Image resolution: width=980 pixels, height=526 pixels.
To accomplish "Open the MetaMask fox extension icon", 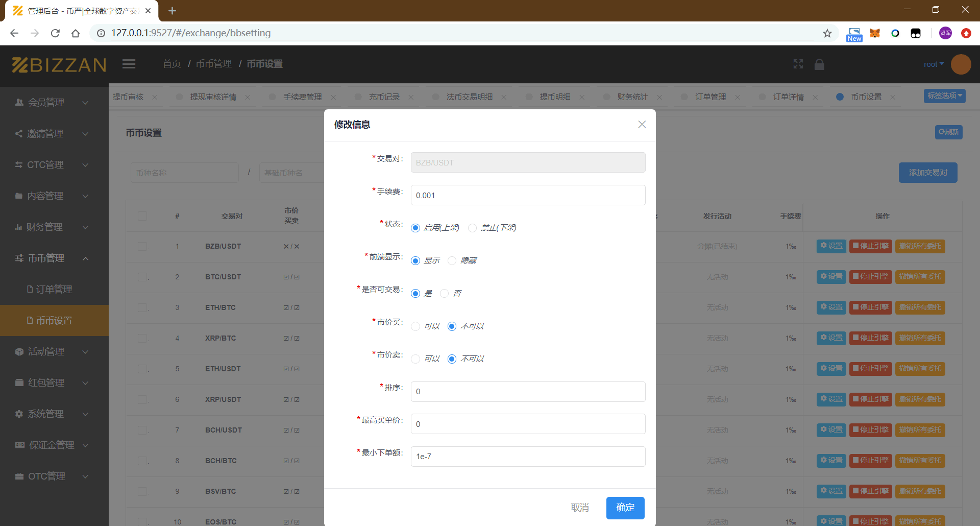I will coord(875,33).
